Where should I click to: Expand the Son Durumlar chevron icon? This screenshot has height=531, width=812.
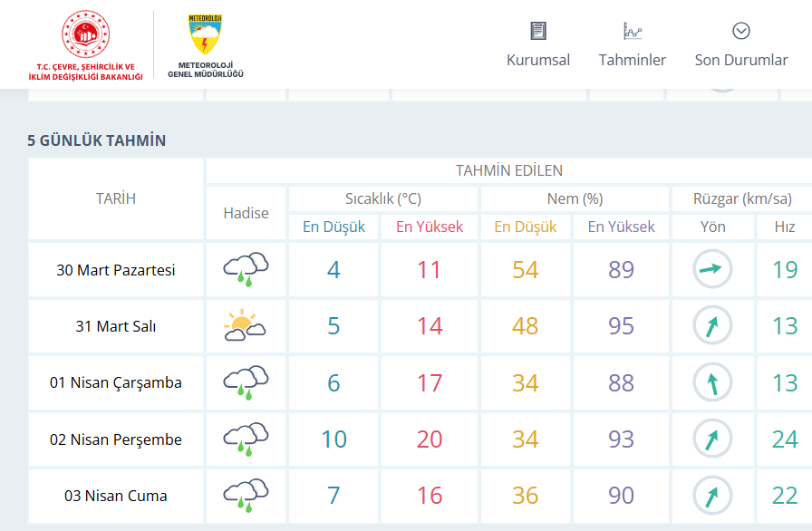tap(741, 32)
